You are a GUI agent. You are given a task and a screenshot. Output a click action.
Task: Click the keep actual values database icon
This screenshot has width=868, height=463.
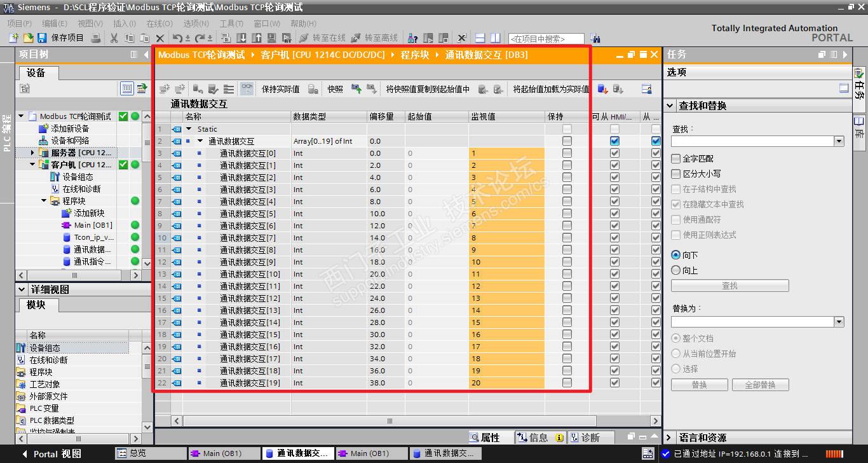[313, 89]
